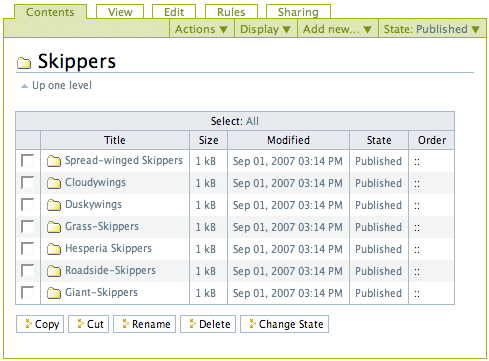Select the Giant-Skippers row checkbox
489x361 pixels.
pyautogui.click(x=27, y=292)
